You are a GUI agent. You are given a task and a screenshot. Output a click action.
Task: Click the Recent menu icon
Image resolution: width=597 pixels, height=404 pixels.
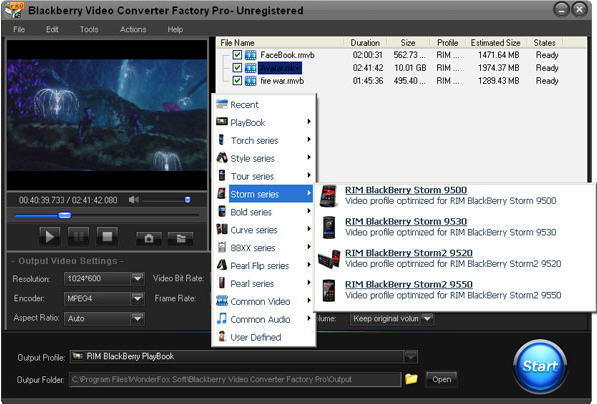222,104
